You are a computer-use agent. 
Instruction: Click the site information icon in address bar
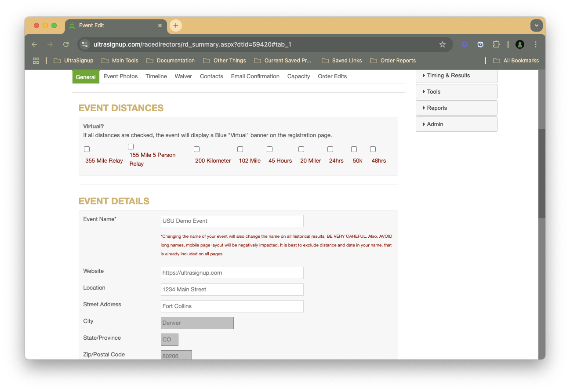(x=85, y=44)
